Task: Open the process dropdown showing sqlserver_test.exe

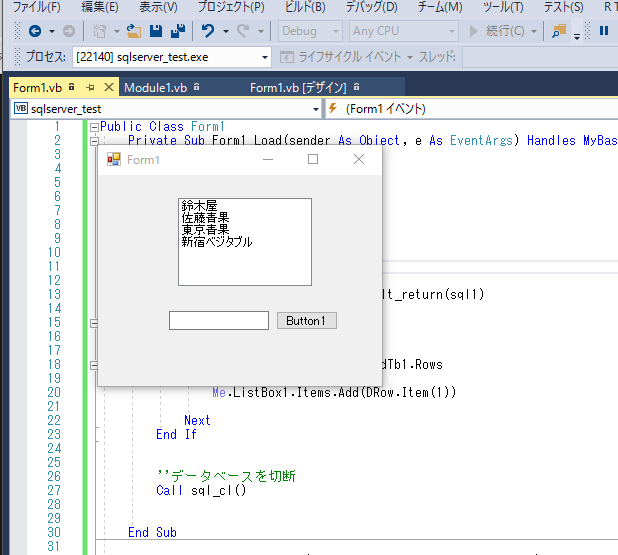Action: [x=264, y=57]
